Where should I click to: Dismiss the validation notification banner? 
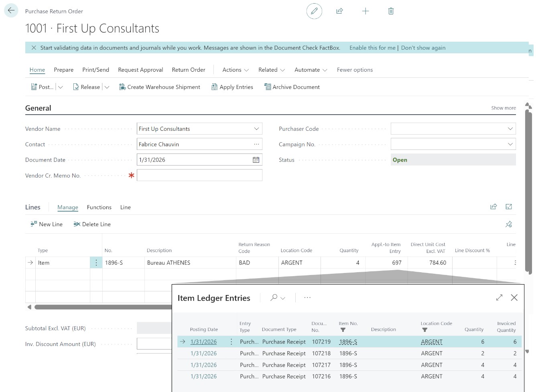[x=34, y=48]
